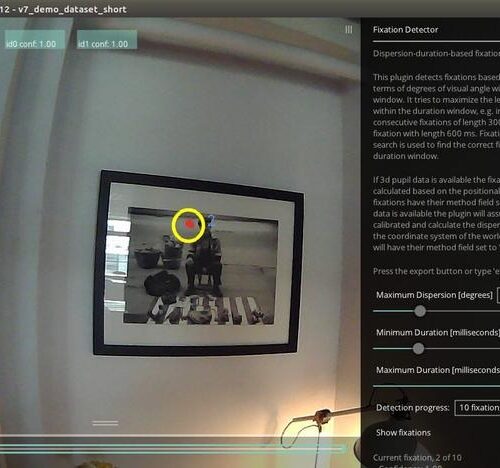Click the framed photograph in the video
Screen dimensions: 500x468
point(199,263)
